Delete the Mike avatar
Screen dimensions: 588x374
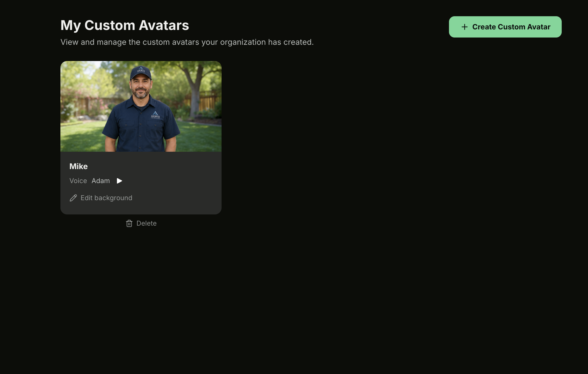141,223
